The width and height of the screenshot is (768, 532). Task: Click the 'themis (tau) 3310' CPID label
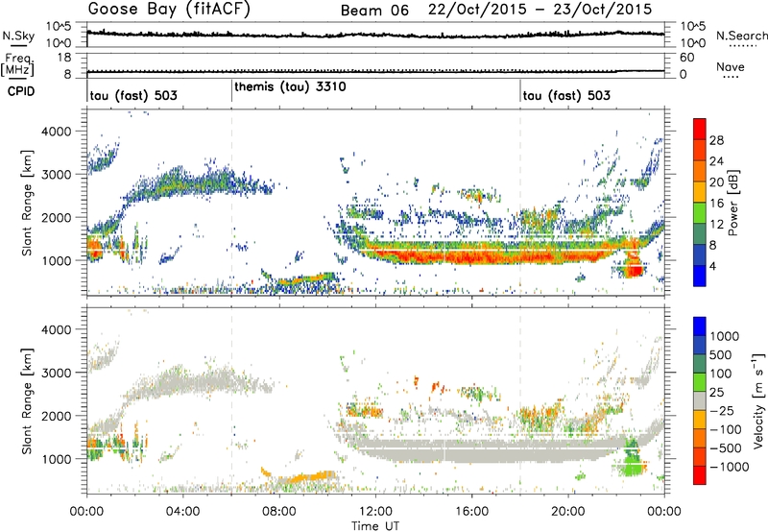click(x=291, y=86)
